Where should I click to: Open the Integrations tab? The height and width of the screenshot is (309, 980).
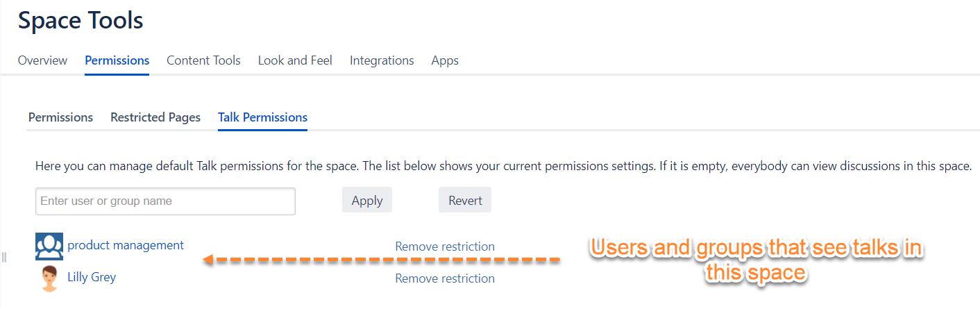coord(382,60)
